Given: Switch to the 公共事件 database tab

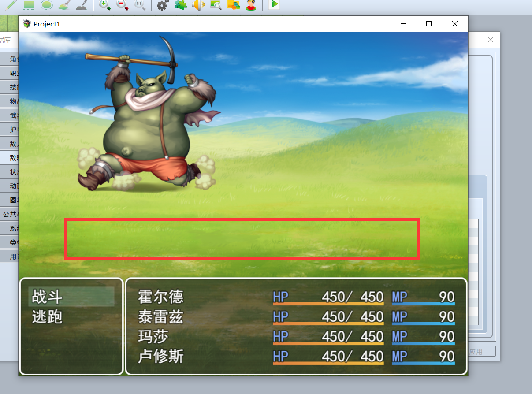Looking at the screenshot, I should coord(9,214).
